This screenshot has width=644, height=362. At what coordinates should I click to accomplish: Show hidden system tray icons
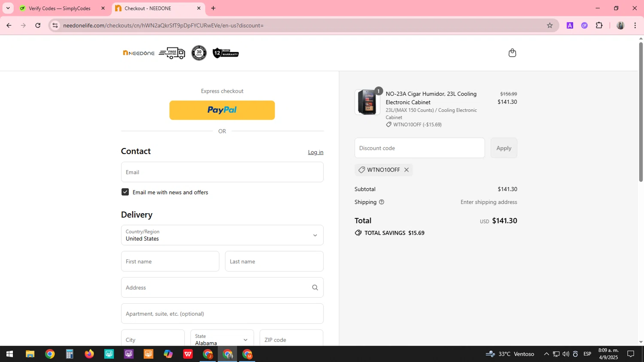click(x=546, y=354)
